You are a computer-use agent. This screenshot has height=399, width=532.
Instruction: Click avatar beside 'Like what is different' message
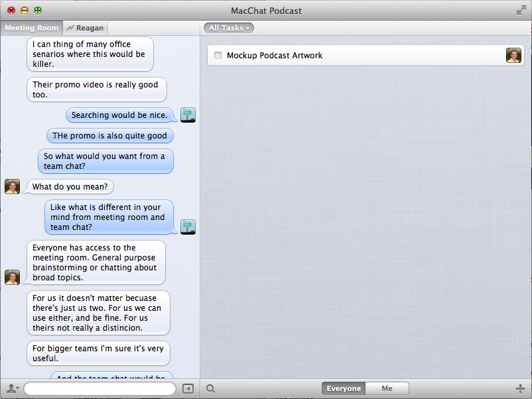188,227
